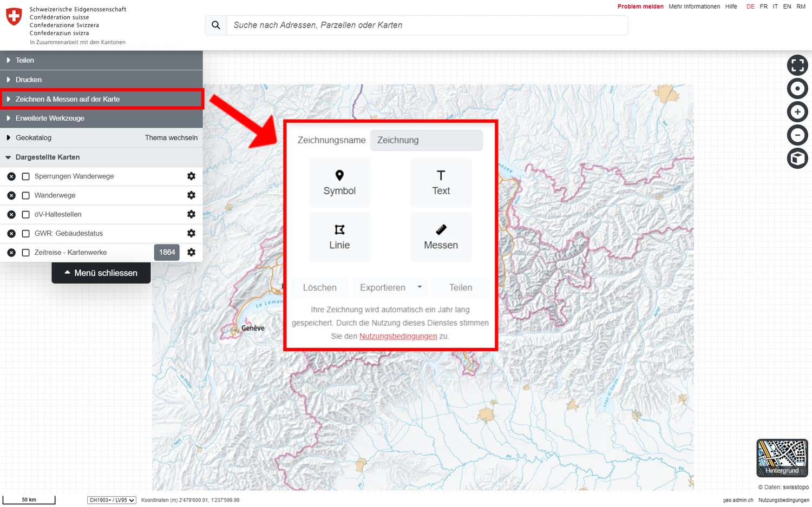Expand the Exportieren dropdown
Screen dimensions: 812x507
(390, 287)
